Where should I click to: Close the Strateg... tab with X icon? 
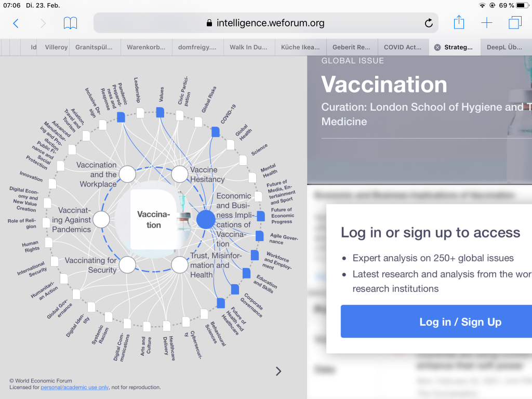click(437, 47)
